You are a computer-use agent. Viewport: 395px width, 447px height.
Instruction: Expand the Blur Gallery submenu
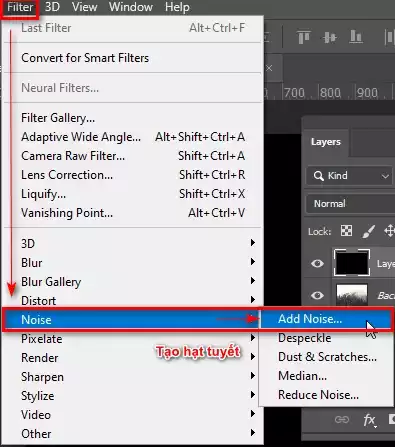click(x=133, y=282)
